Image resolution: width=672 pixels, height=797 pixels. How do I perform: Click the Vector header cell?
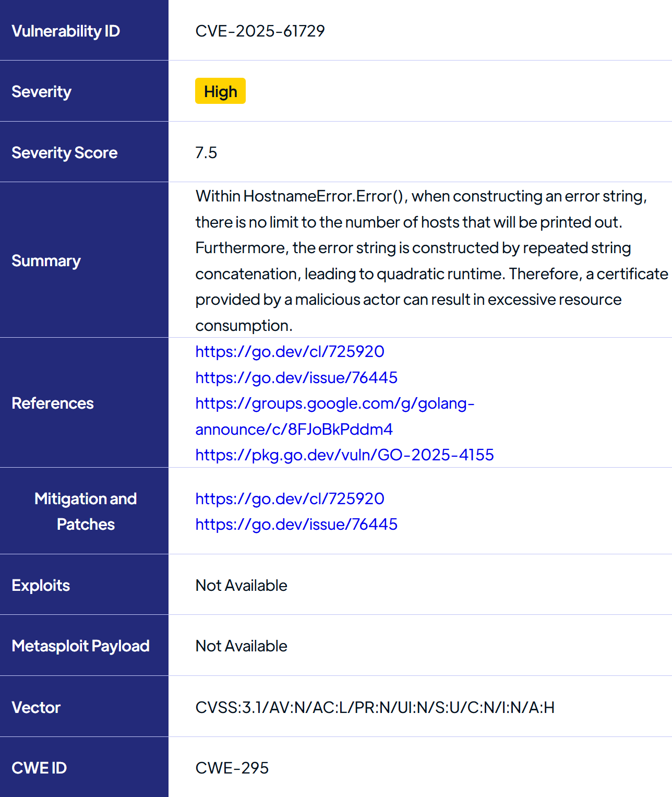pyautogui.click(x=84, y=707)
